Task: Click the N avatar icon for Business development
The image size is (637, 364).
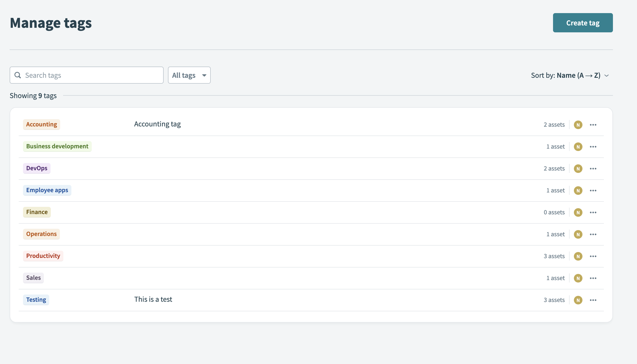Action: coord(578,146)
